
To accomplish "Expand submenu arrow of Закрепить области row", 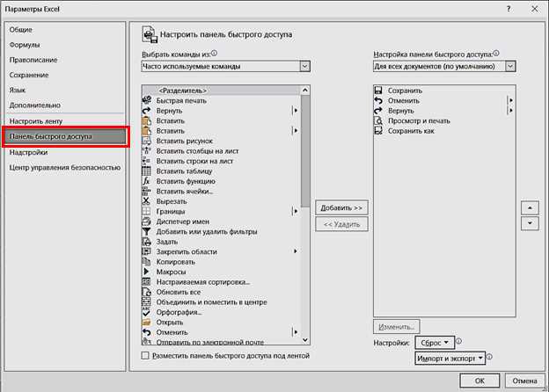I will (295, 251).
